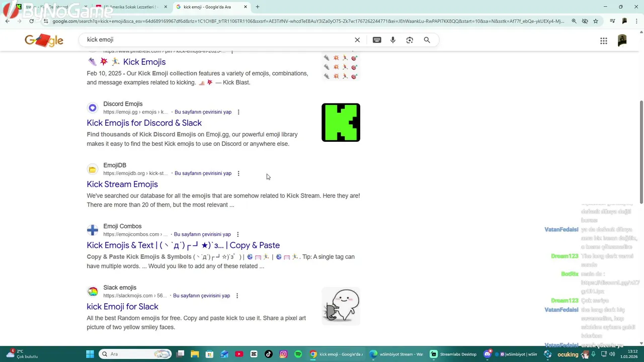Bookmark this page with the star
Screen dimensions: 644x362
(596, 21)
